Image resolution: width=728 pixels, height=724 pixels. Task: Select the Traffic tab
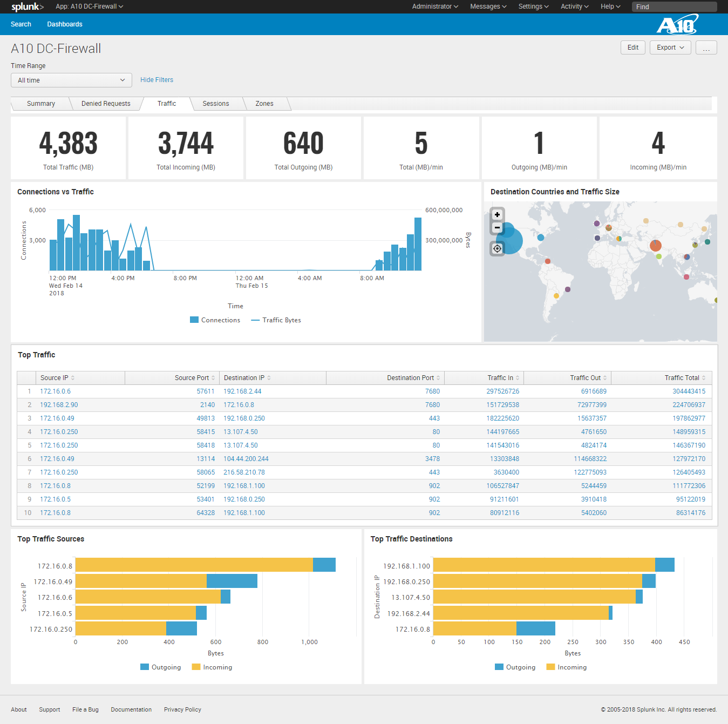(167, 104)
